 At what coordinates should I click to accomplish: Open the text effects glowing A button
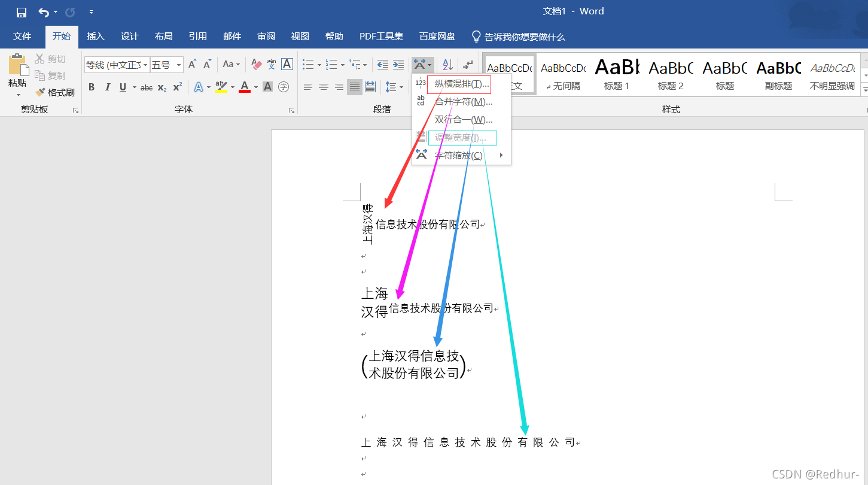tap(199, 87)
